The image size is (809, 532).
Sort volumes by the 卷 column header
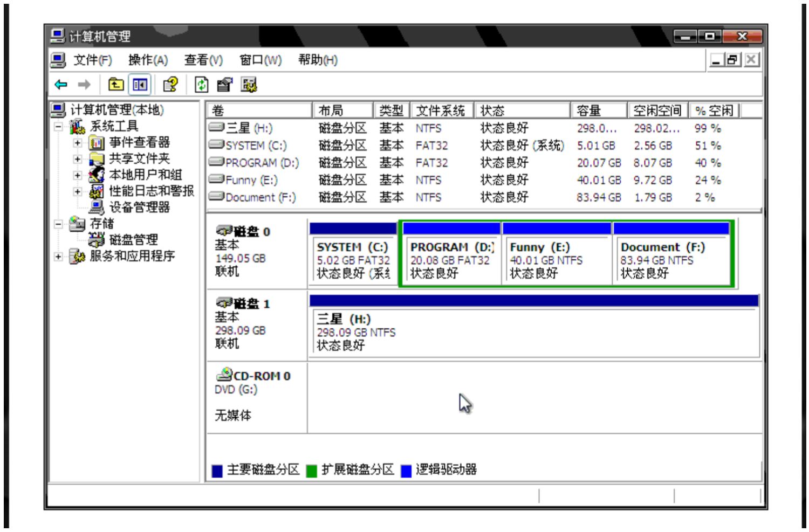(x=260, y=110)
